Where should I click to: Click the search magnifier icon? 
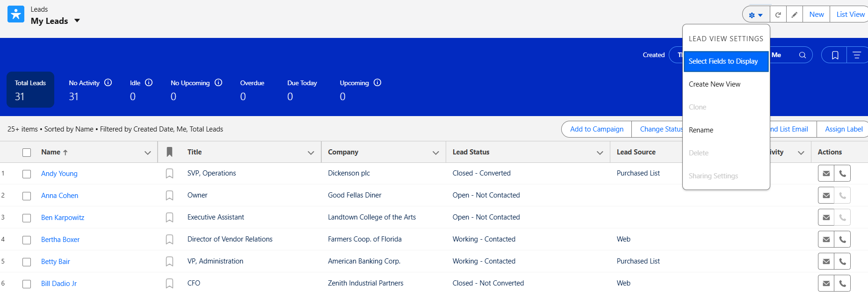tap(803, 55)
